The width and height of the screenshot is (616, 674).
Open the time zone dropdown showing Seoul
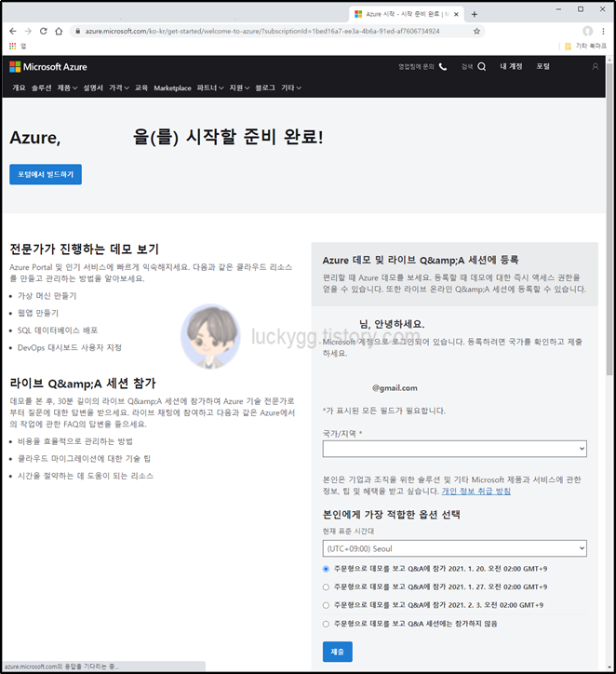[454, 548]
